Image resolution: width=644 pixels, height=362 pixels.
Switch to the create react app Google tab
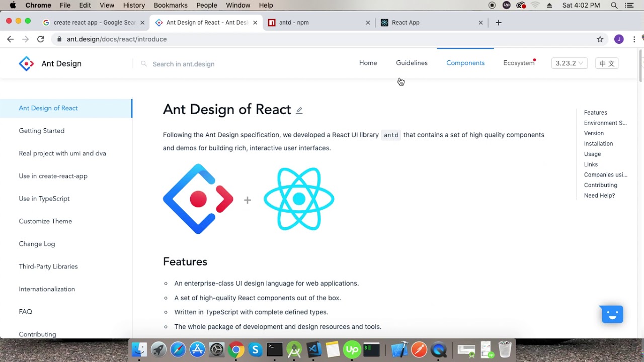(94, 23)
